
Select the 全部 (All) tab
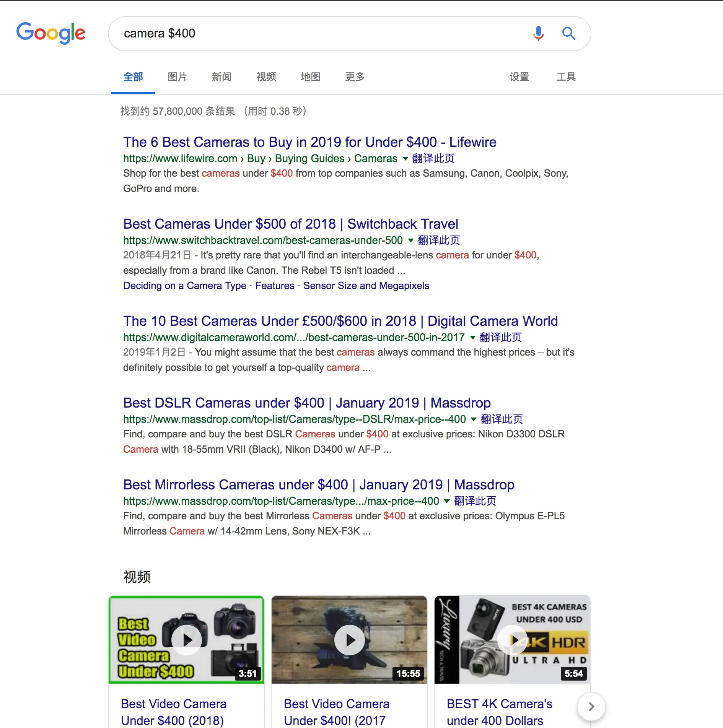pyautogui.click(x=133, y=77)
